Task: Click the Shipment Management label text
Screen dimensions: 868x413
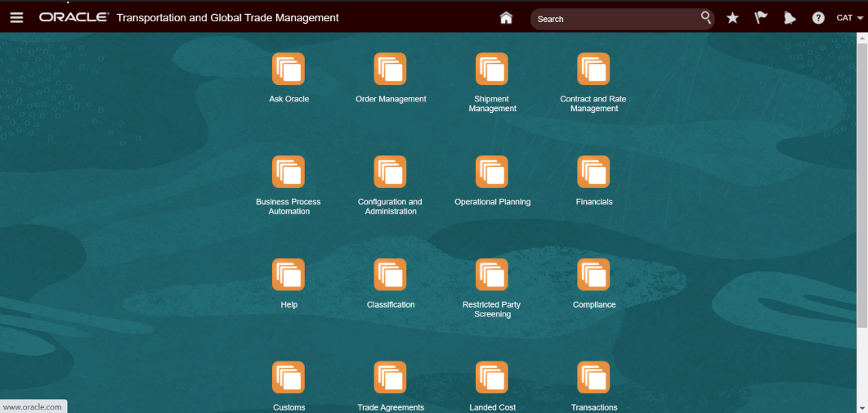Action: [x=492, y=104]
